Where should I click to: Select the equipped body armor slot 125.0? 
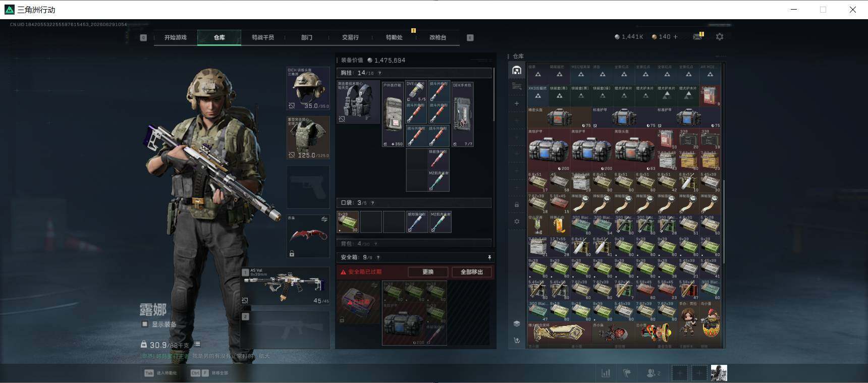(308, 138)
